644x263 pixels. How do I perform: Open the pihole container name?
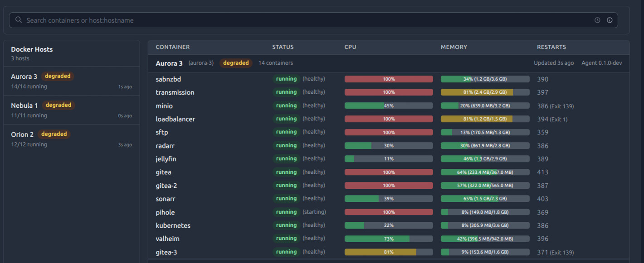point(165,212)
